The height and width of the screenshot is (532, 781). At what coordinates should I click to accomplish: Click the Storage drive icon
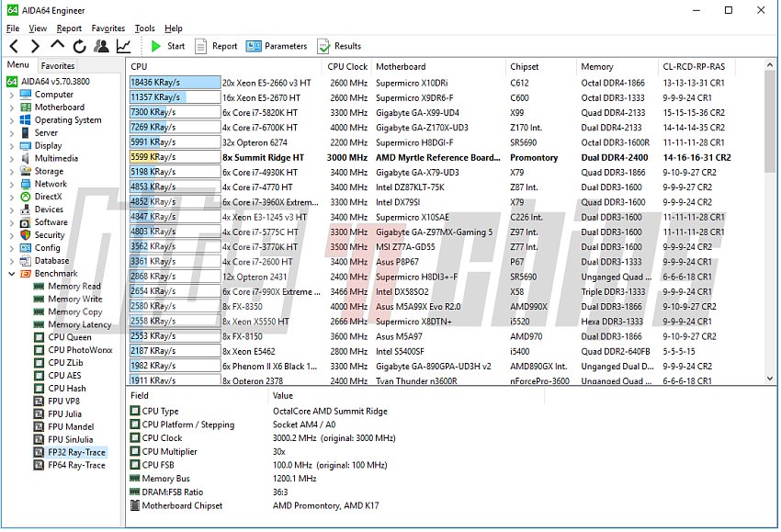point(26,171)
